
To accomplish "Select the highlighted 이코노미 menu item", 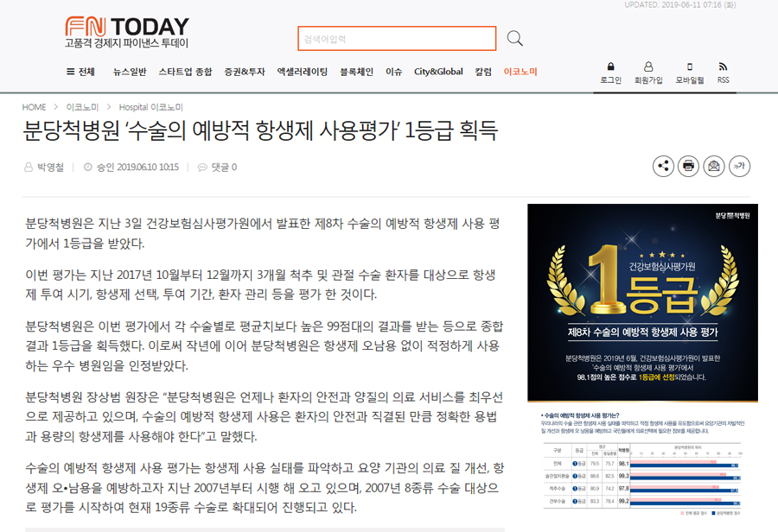I will (x=520, y=72).
